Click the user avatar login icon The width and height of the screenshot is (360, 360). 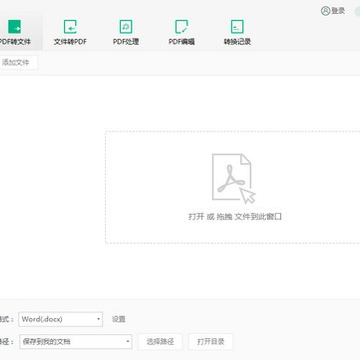[x=325, y=11]
